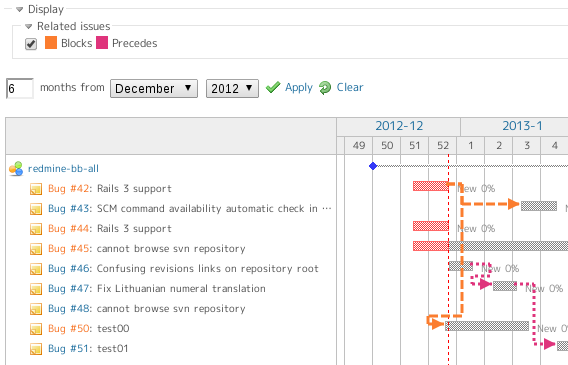Click the green Apply checkmark icon
Image resolution: width=568 pixels, height=365 pixels.
click(273, 88)
